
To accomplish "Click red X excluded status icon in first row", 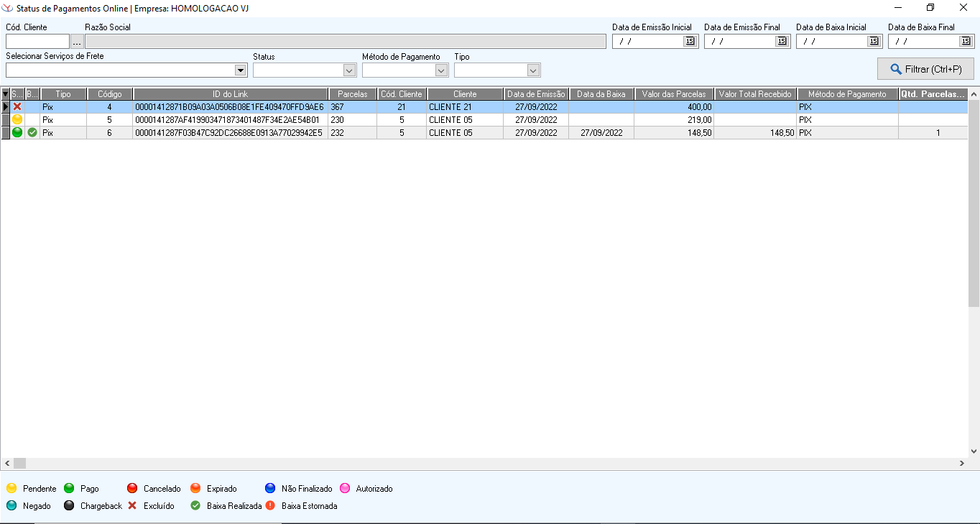I will pos(17,106).
